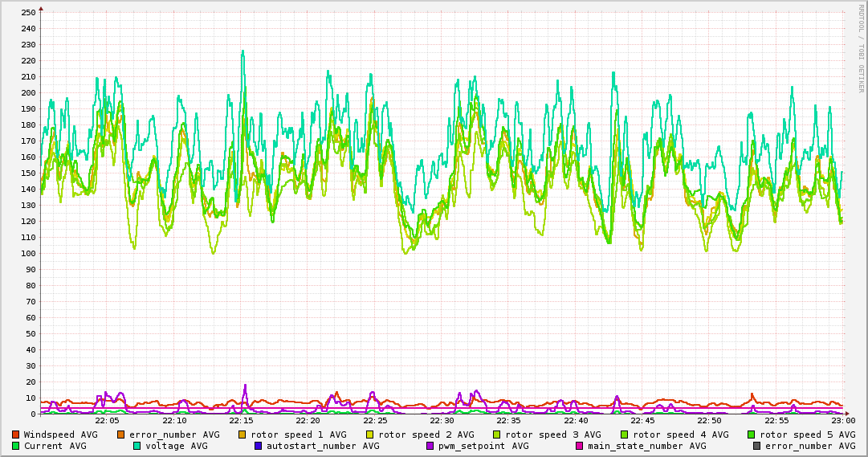Click the purple pwm_setpoint AVG swatch
This screenshot has height=457, width=868.
click(x=430, y=446)
